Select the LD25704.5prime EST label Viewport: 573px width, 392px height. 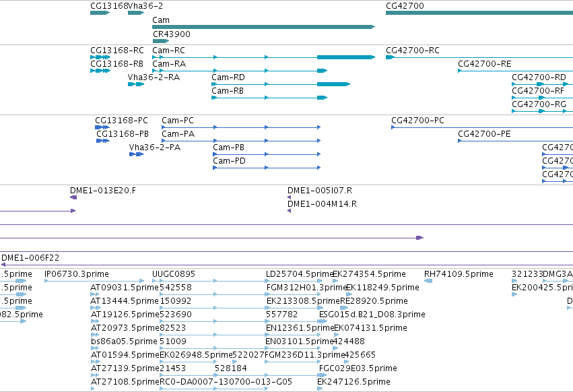tap(299, 274)
